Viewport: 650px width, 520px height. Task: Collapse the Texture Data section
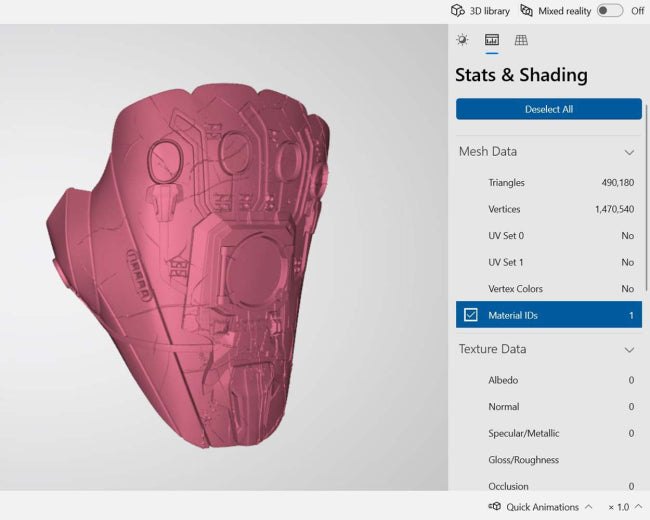(629, 350)
